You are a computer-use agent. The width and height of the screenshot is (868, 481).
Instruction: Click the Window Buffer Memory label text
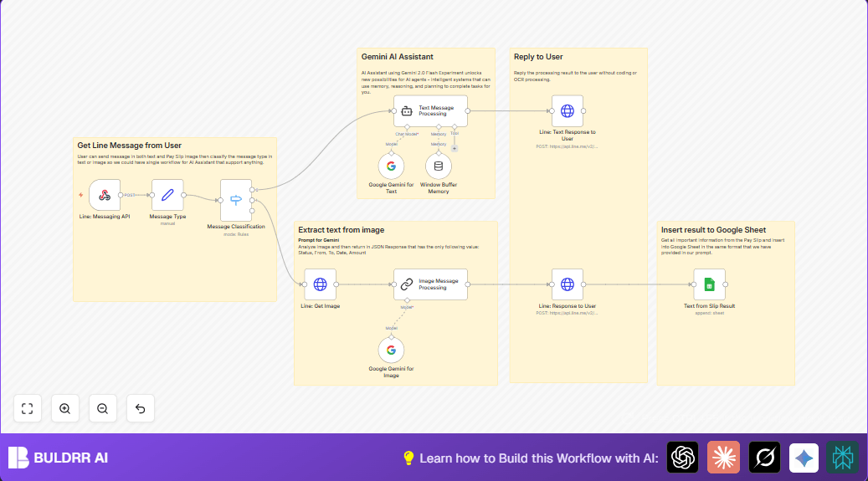(x=439, y=188)
